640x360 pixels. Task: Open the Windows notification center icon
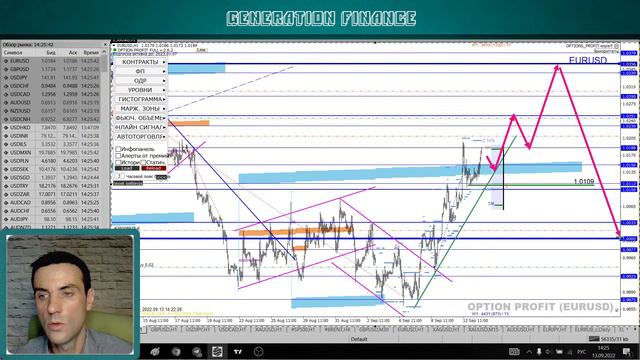pos(627,351)
